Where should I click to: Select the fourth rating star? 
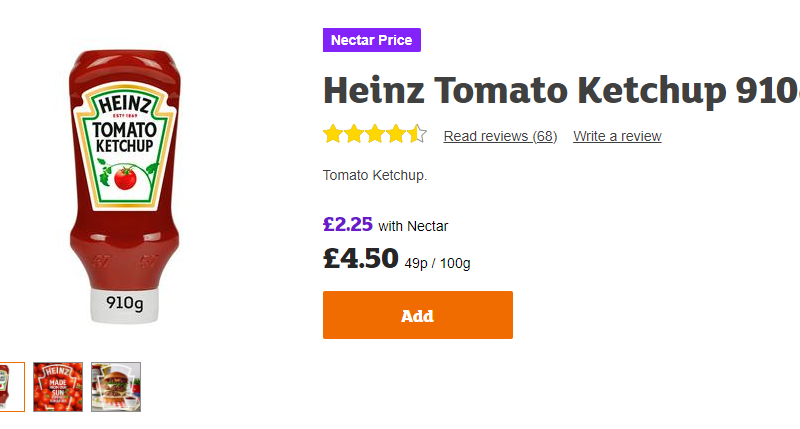[396, 134]
